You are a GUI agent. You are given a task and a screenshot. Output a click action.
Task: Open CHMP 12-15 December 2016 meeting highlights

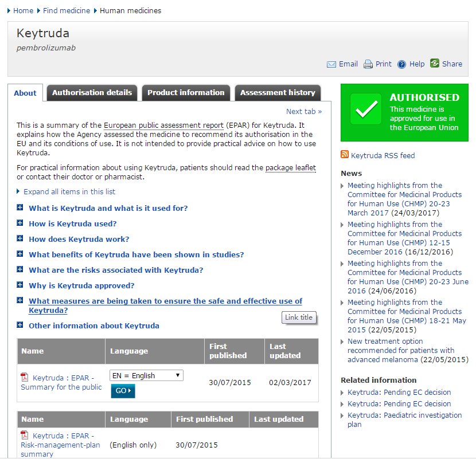click(404, 238)
